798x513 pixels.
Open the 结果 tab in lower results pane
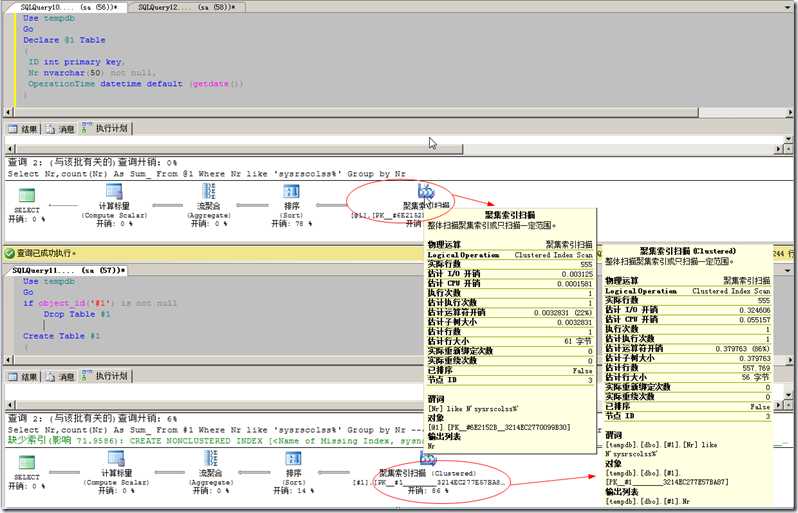pyautogui.click(x=24, y=377)
